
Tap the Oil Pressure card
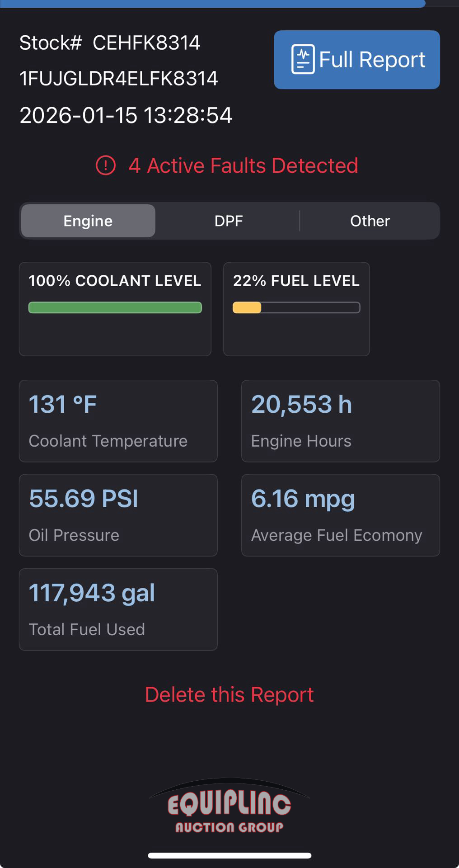click(x=118, y=515)
